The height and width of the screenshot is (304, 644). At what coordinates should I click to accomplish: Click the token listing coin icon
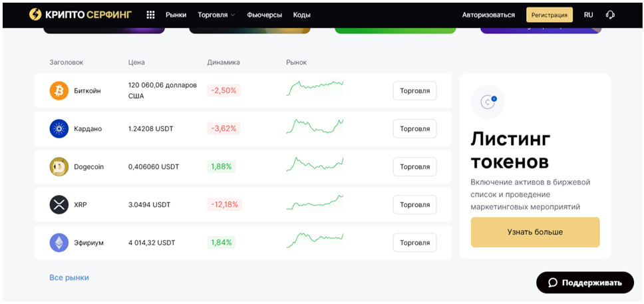(x=488, y=102)
